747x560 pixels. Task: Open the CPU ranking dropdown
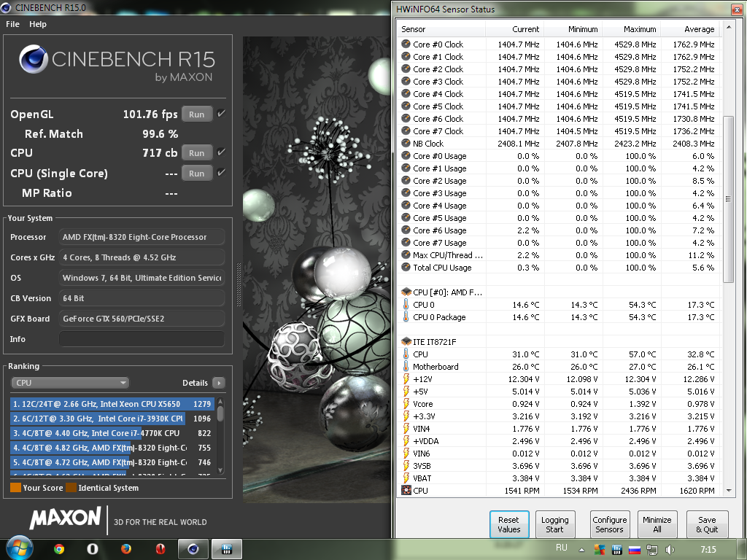tap(70, 383)
